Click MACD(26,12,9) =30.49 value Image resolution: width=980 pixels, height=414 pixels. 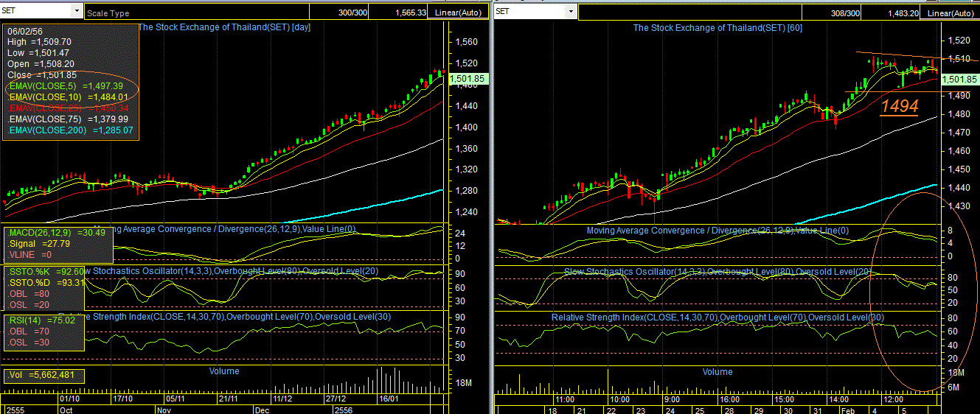57,233
